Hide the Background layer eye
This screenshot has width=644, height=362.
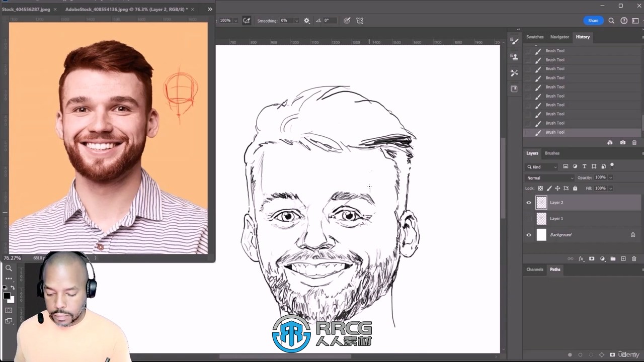coord(528,235)
